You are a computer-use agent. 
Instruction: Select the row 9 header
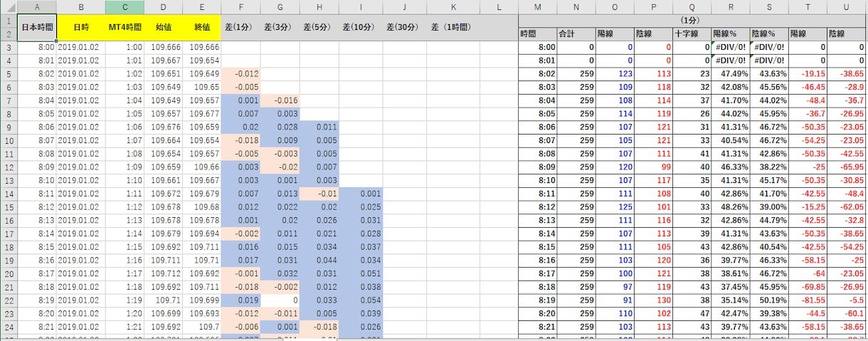(x=8, y=127)
